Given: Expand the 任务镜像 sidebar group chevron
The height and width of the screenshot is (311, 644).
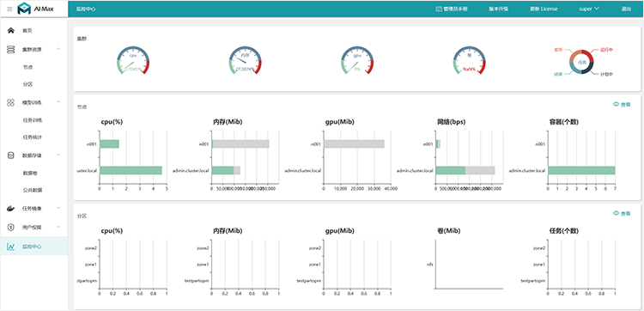Looking at the screenshot, I should click(58, 208).
